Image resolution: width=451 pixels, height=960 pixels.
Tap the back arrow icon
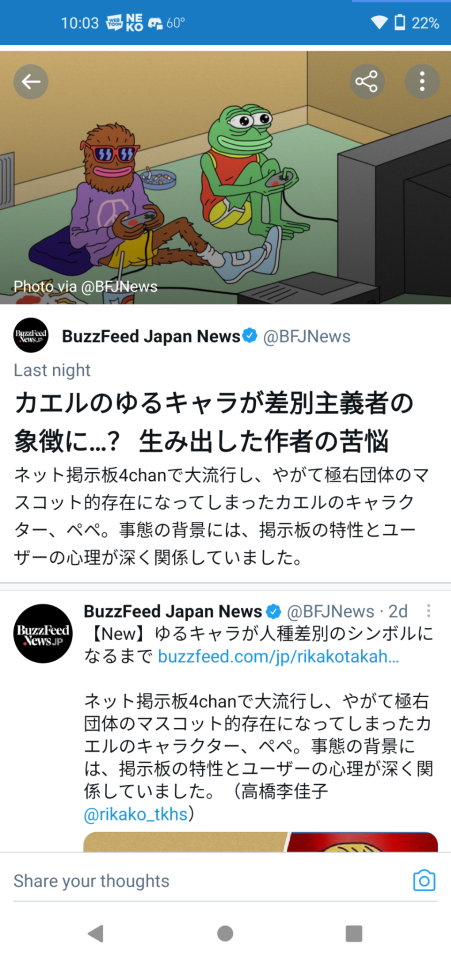(x=31, y=82)
